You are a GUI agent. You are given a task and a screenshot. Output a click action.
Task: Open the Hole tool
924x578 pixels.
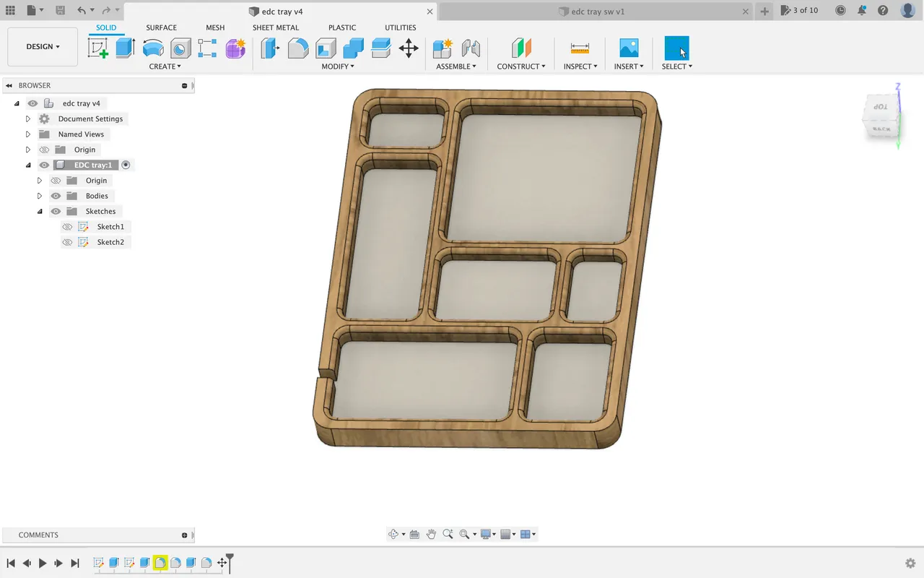click(180, 48)
